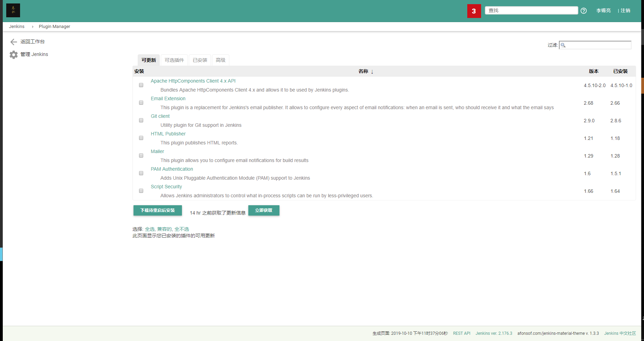
Task: Check the Script Security plugin checkbox
Action: click(141, 191)
